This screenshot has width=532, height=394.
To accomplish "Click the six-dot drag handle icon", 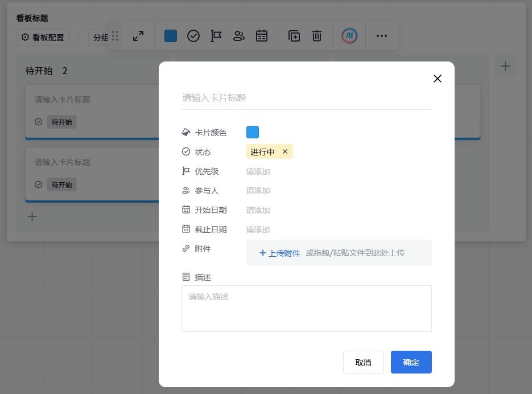I will coord(115,36).
